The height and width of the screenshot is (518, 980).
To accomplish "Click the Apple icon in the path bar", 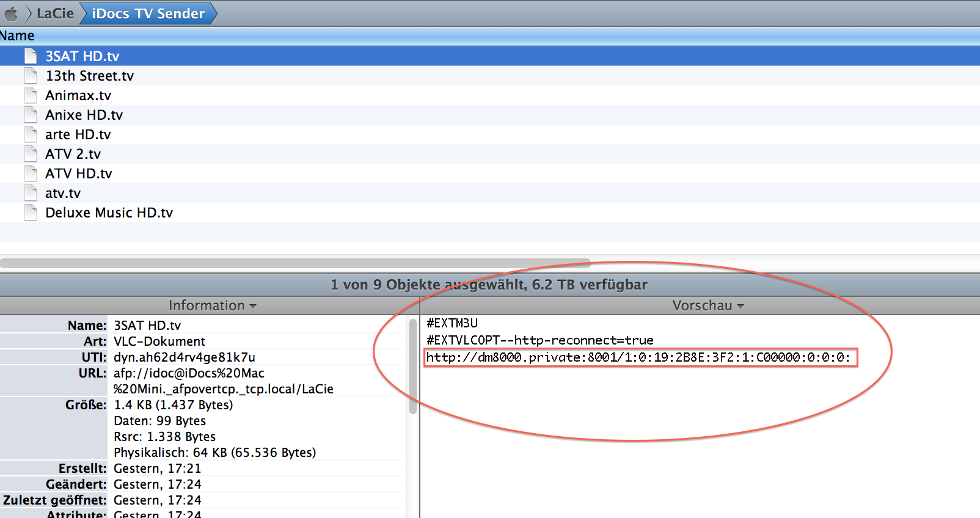I will point(11,13).
